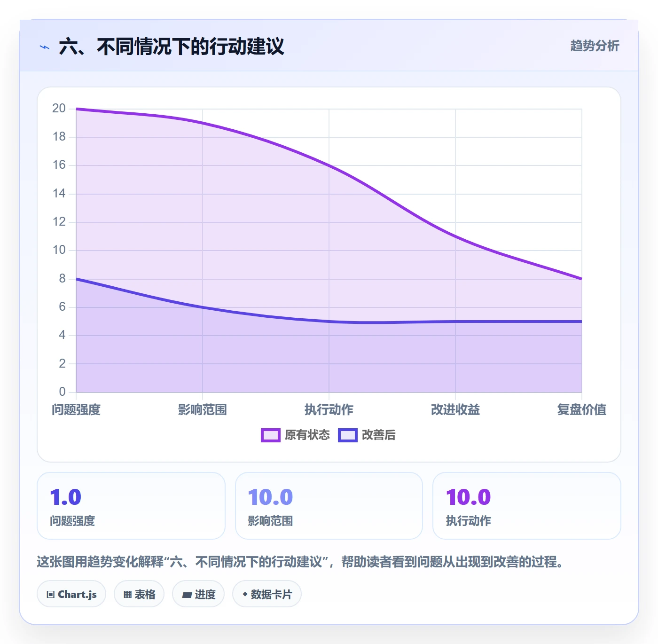Click 原有状态 data point at 问题强度
Viewport: 658px width, 644px height.
coord(76,109)
